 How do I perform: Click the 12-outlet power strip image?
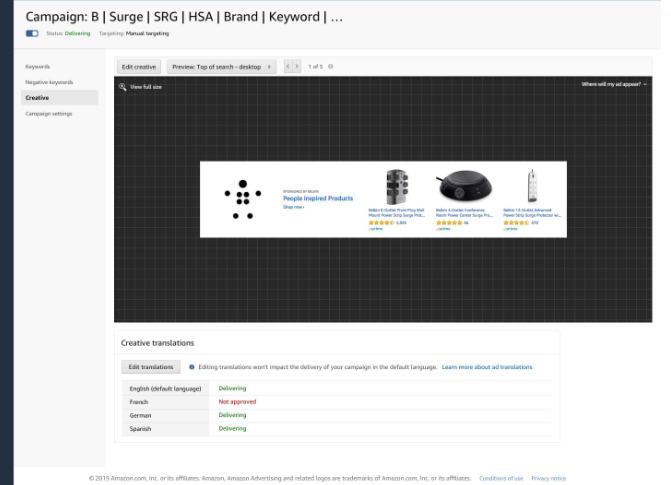point(532,186)
